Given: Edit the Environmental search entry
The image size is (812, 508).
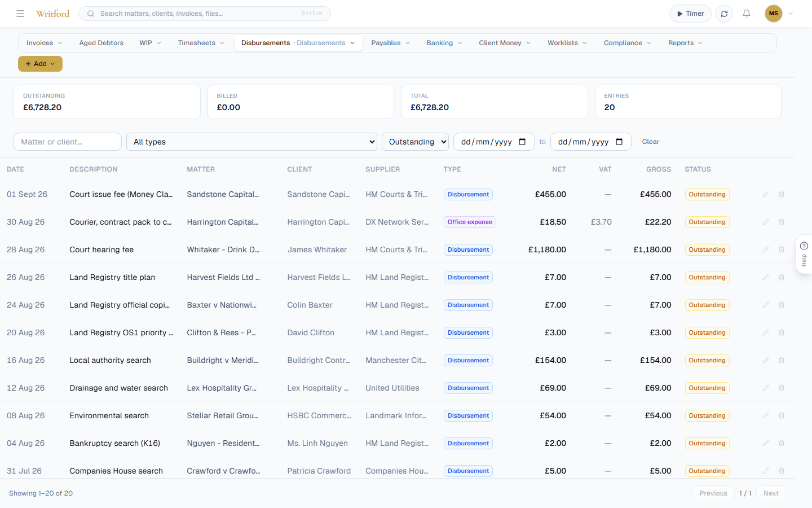Looking at the screenshot, I should pyautogui.click(x=766, y=415).
